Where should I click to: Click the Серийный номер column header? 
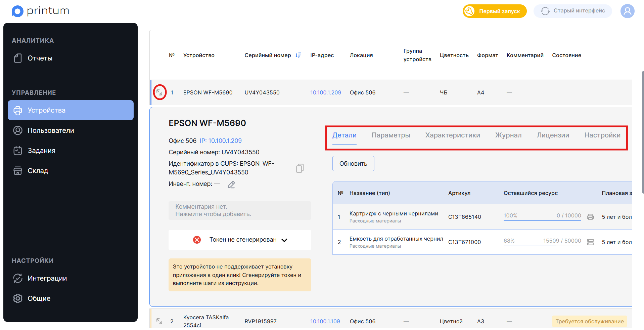point(268,55)
